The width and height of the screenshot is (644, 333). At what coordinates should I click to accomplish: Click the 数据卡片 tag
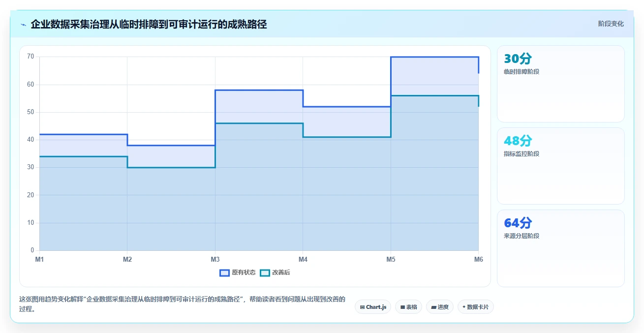click(x=475, y=307)
